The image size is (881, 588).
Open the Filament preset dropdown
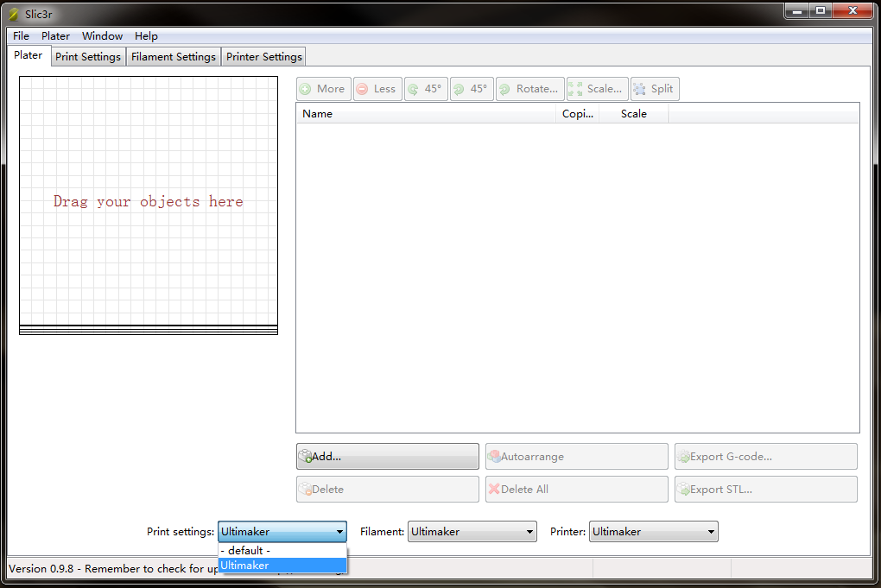472,531
